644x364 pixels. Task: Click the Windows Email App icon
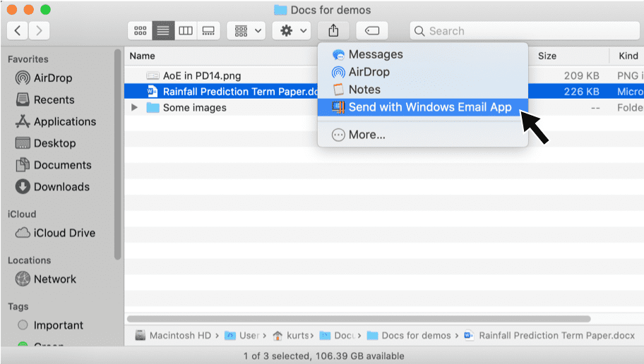coord(338,107)
